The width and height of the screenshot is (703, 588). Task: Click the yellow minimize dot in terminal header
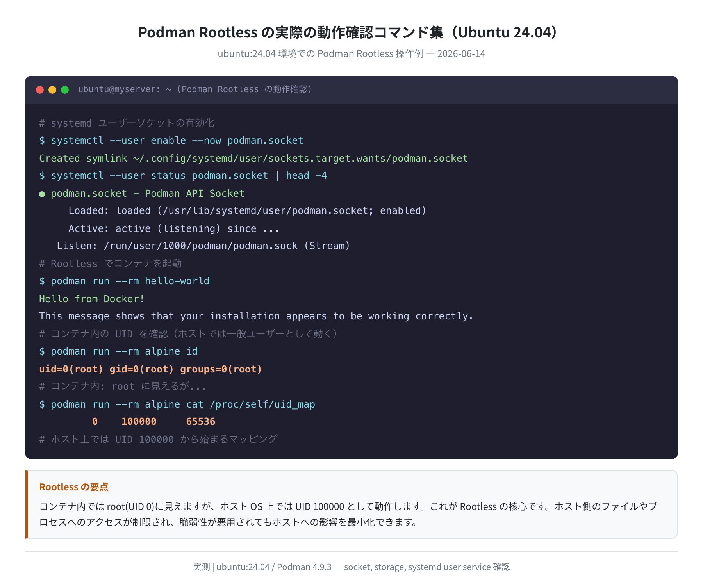click(52, 90)
